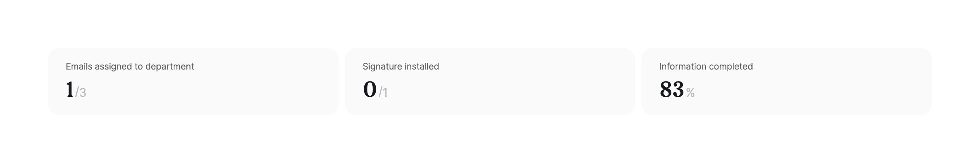The width and height of the screenshot is (980, 163).
Task: Click the gray "/3" emails total
Action: [x=81, y=93]
